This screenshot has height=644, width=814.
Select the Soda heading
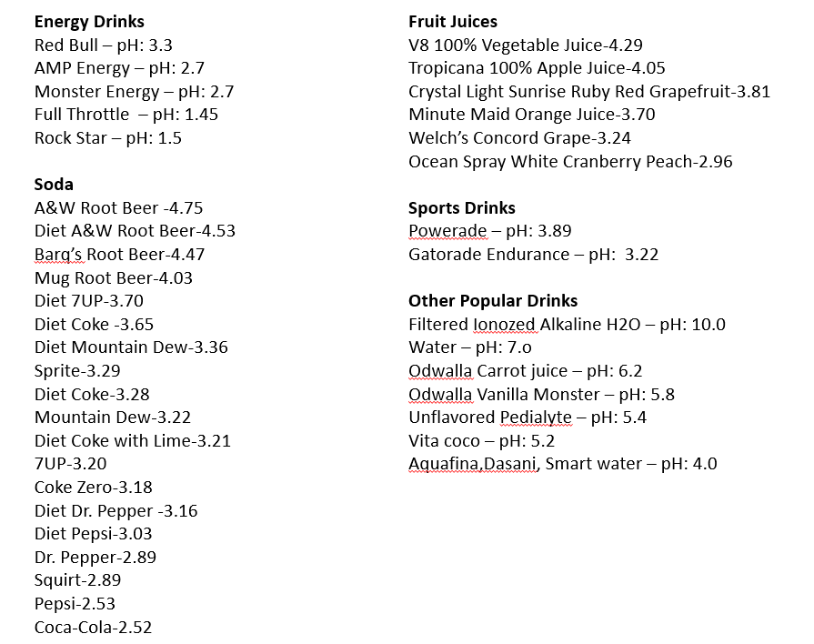pyautogui.click(x=54, y=185)
